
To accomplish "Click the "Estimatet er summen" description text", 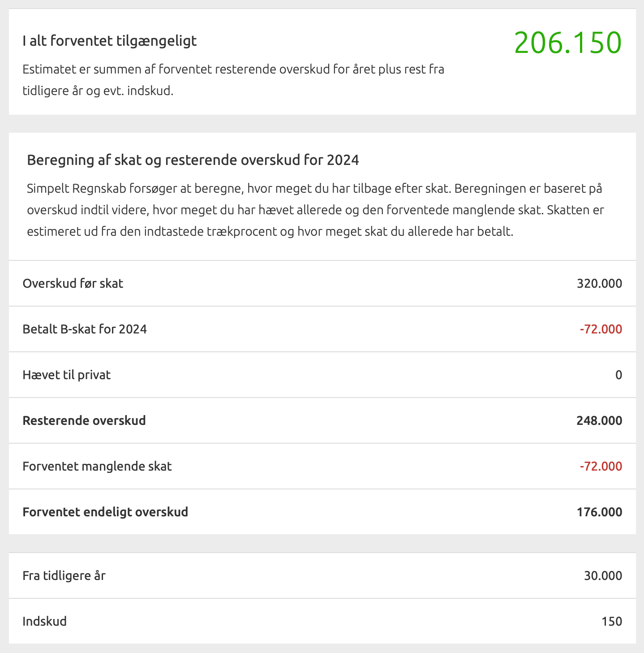I will [233, 80].
